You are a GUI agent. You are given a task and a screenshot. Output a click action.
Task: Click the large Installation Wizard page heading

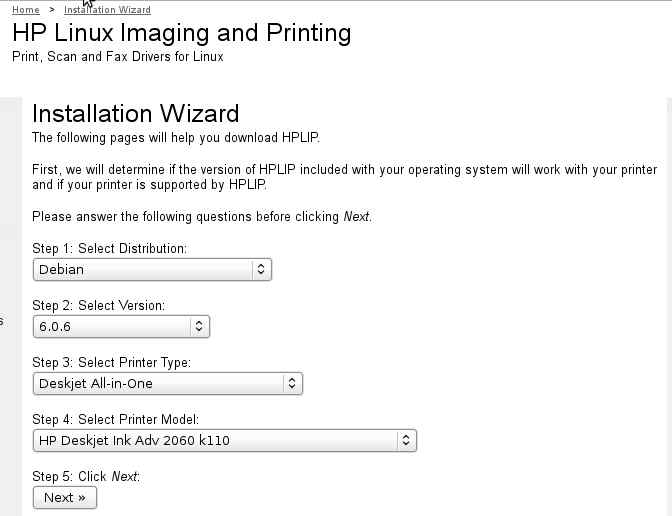click(135, 113)
